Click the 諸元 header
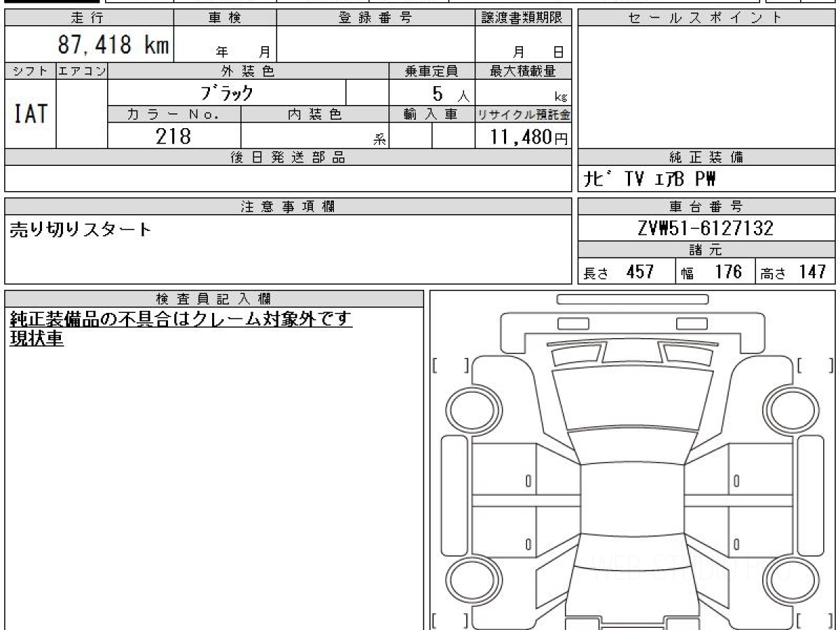This screenshot has height=630, width=840. tap(706, 250)
